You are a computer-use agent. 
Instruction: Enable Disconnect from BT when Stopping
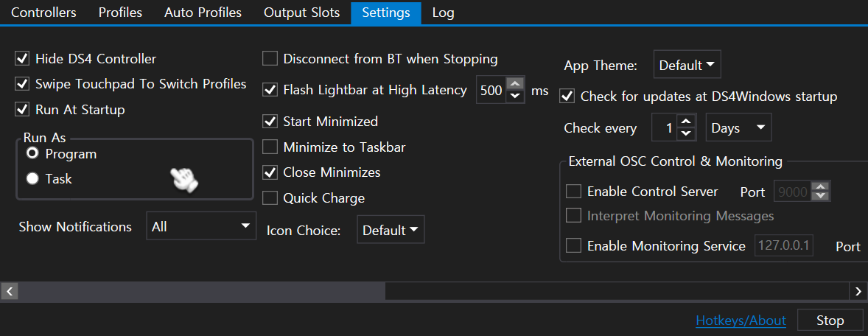[270, 59]
